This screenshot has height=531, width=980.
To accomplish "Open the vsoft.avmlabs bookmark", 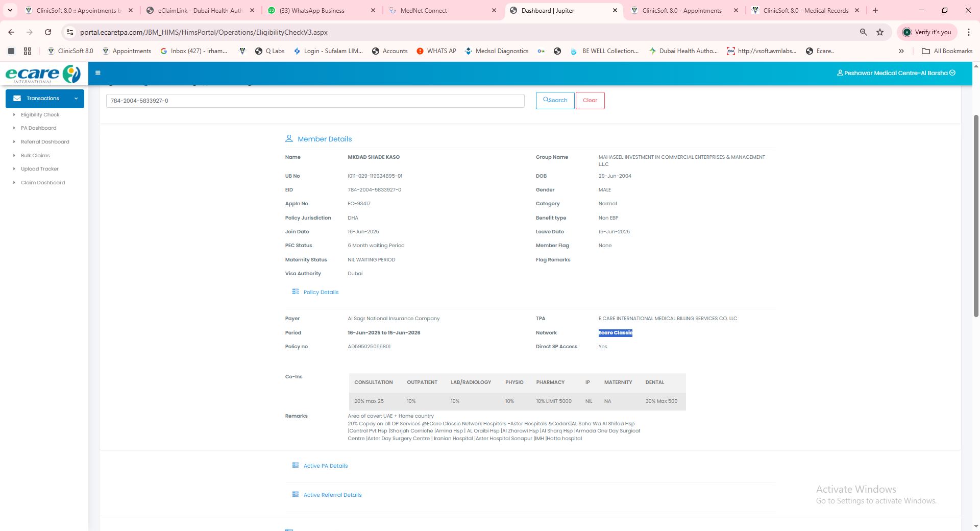I will (762, 51).
